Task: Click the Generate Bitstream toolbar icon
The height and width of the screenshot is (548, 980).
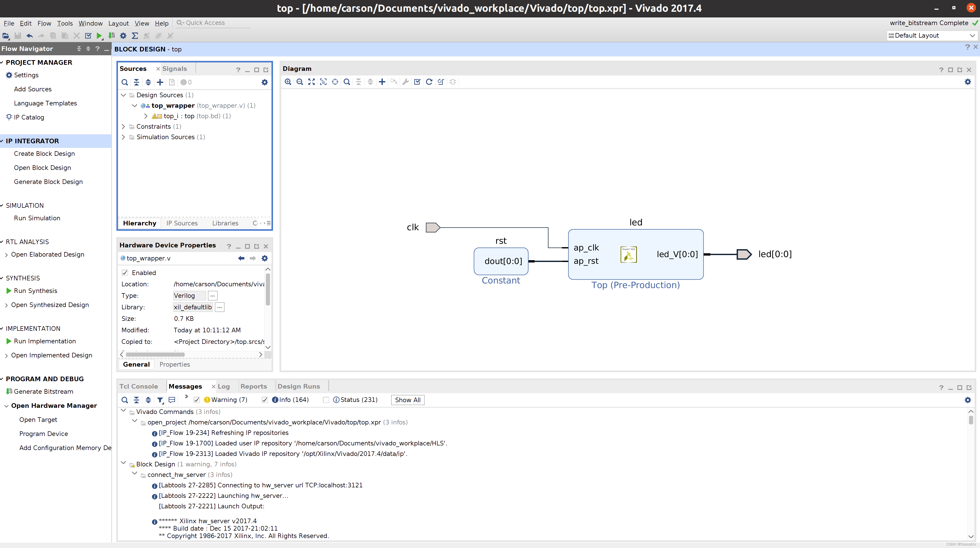Action: coord(112,36)
